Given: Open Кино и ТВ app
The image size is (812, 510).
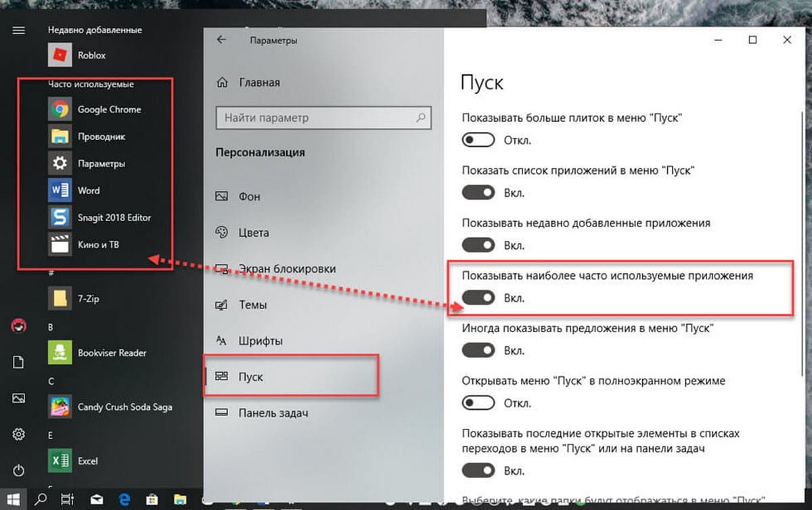Looking at the screenshot, I should pos(84,244).
